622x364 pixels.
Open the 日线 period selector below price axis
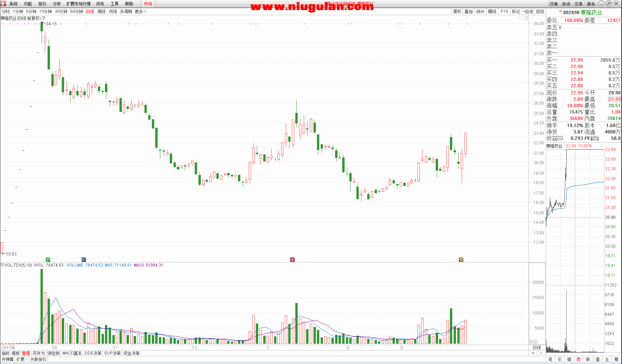coord(537,347)
